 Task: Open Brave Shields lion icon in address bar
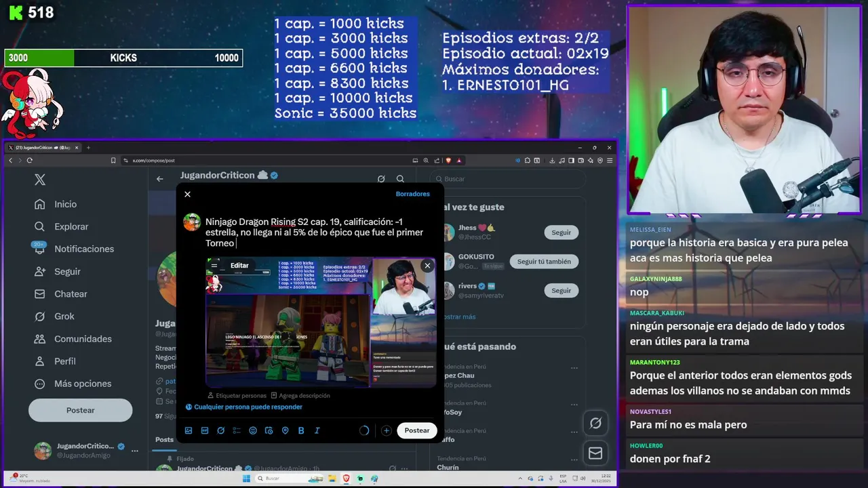click(448, 161)
